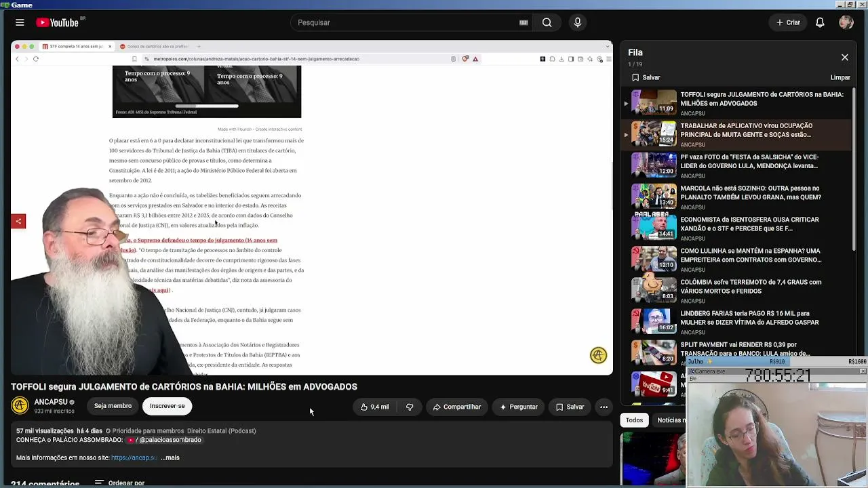Open the Compartilhar share dialog
Image resolution: width=868 pixels, height=488 pixels.
(x=457, y=407)
